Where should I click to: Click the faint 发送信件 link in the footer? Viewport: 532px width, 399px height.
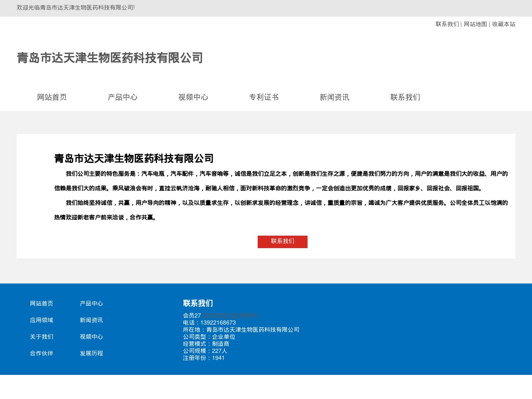point(244,315)
